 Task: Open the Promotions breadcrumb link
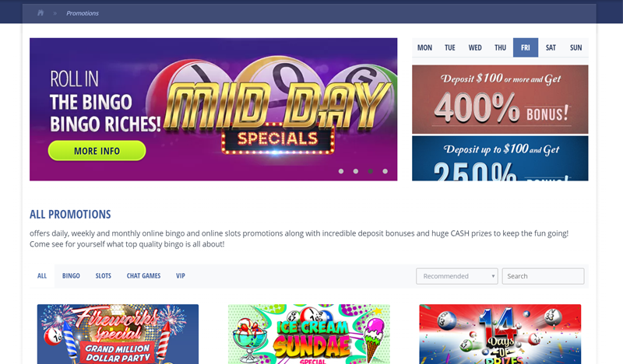tap(83, 13)
